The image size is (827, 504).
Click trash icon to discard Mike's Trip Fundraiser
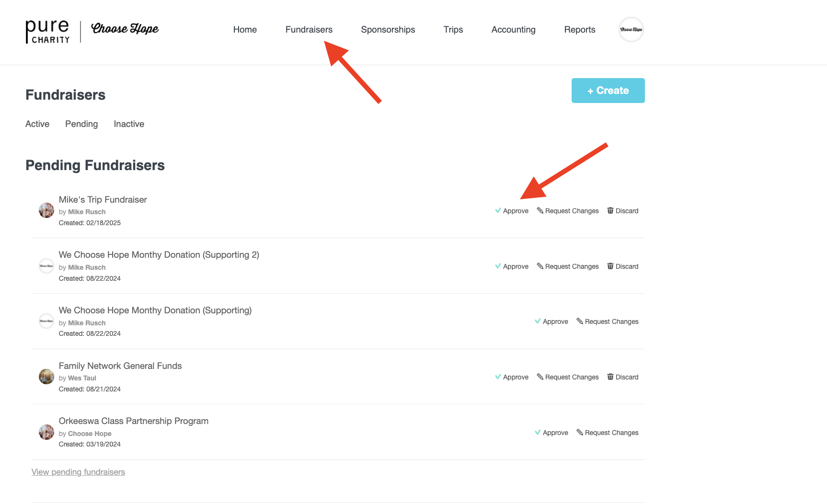point(610,211)
